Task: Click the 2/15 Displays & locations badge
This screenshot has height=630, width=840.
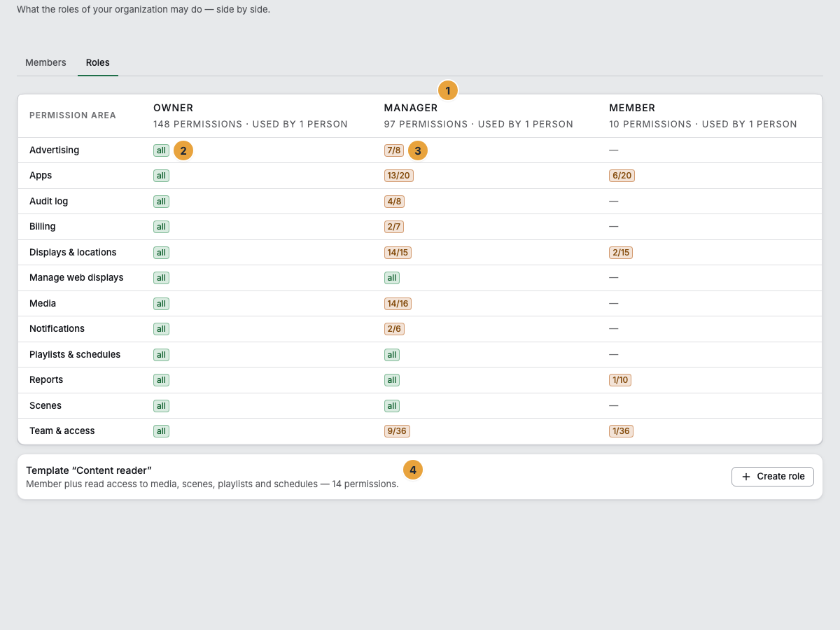Action: 621,253
